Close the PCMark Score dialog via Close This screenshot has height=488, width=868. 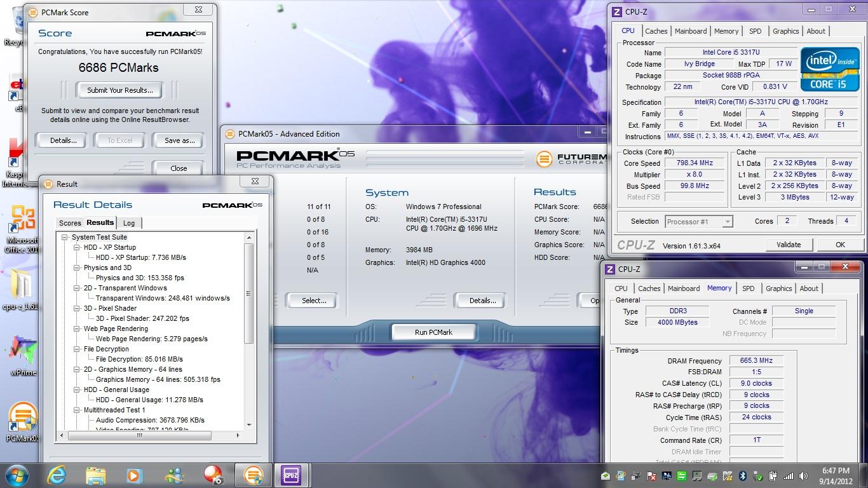pos(179,168)
